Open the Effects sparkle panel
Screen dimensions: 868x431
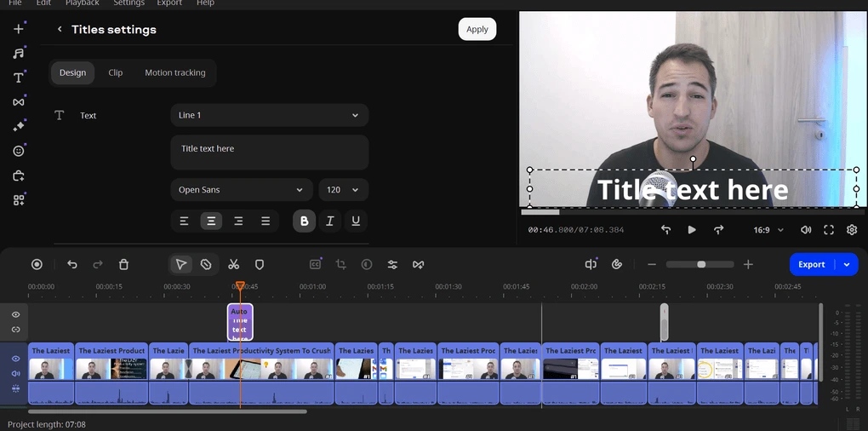click(x=19, y=126)
